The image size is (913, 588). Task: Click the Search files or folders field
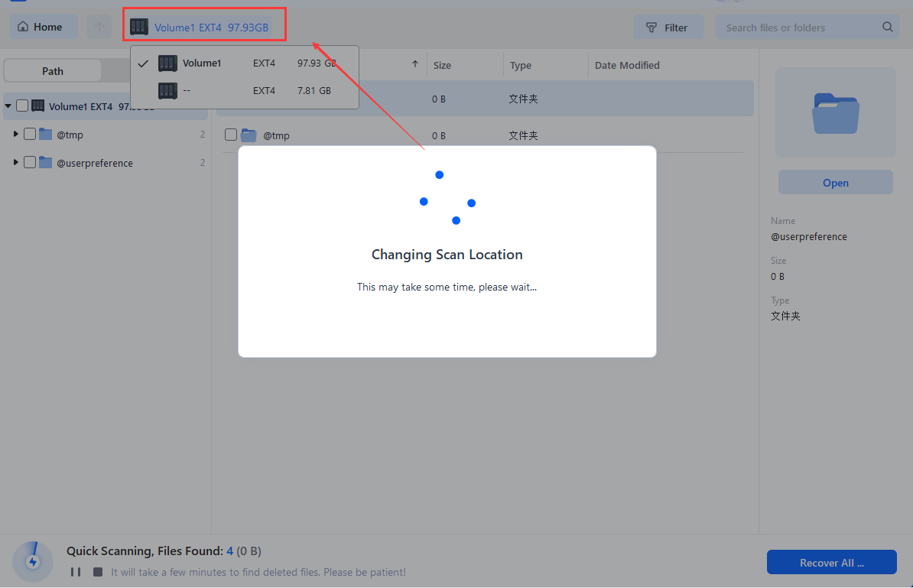[x=807, y=28]
